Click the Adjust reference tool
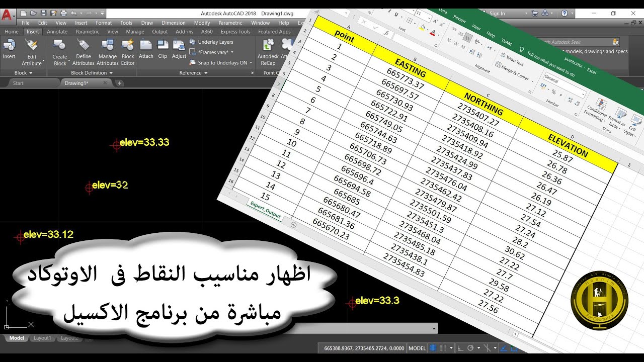This screenshot has height=362, width=644. pos(179,49)
